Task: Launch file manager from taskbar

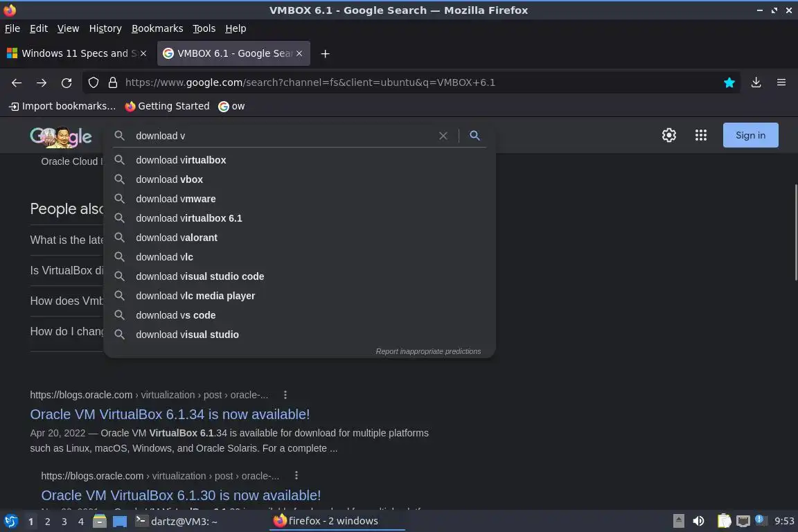Action: pos(100,522)
